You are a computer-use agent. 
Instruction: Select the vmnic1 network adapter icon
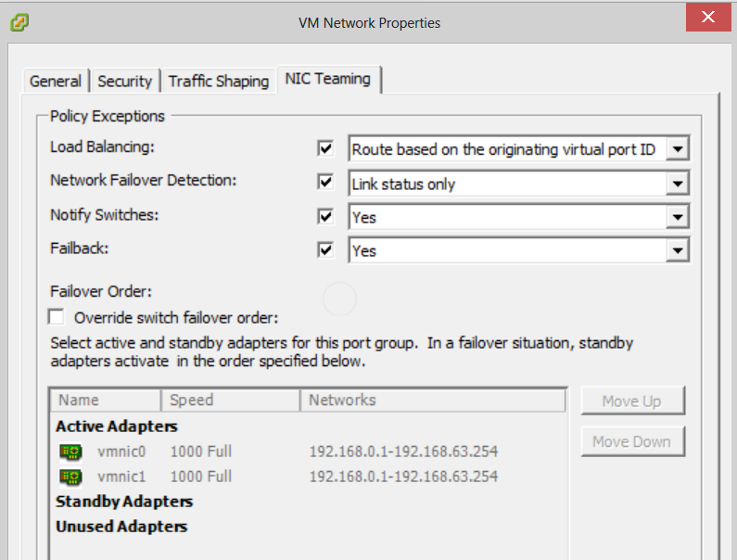tap(70, 477)
